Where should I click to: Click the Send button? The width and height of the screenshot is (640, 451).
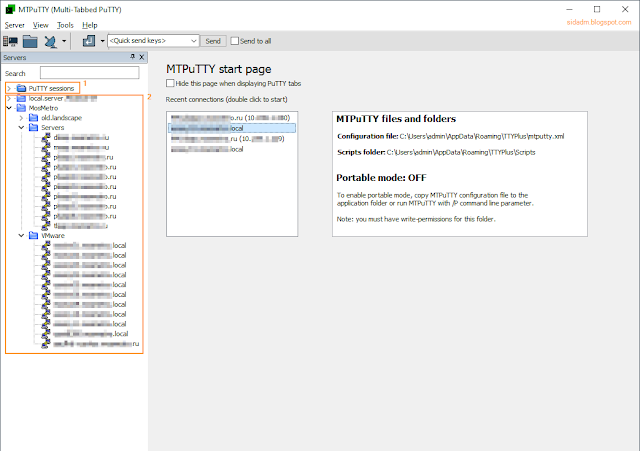(213, 41)
